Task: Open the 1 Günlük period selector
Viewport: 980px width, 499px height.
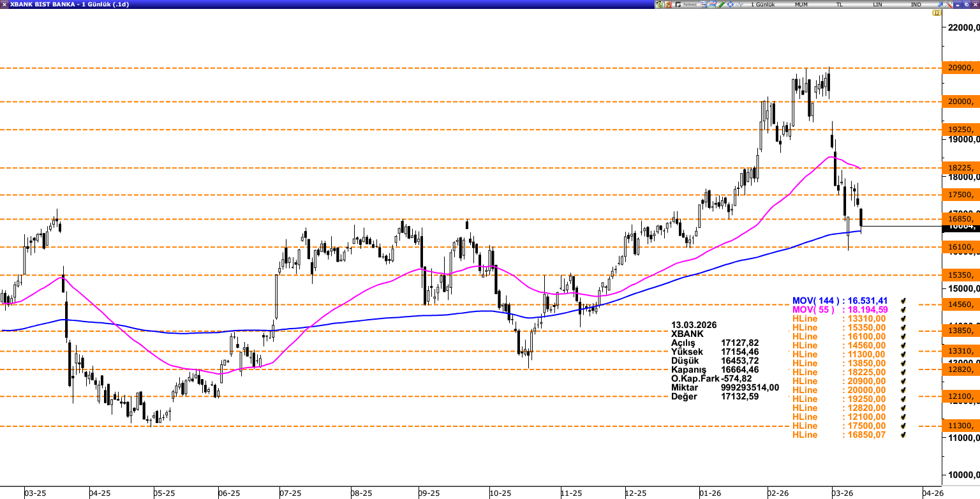Action: tap(762, 4)
